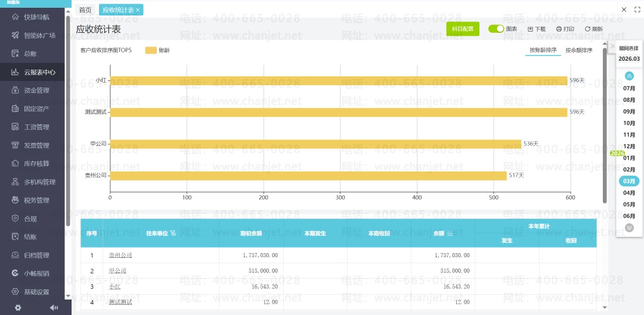This screenshot has width=644, height=315.
Task: Select the 按余额排序 tab
Action: click(x=578, y=51)
